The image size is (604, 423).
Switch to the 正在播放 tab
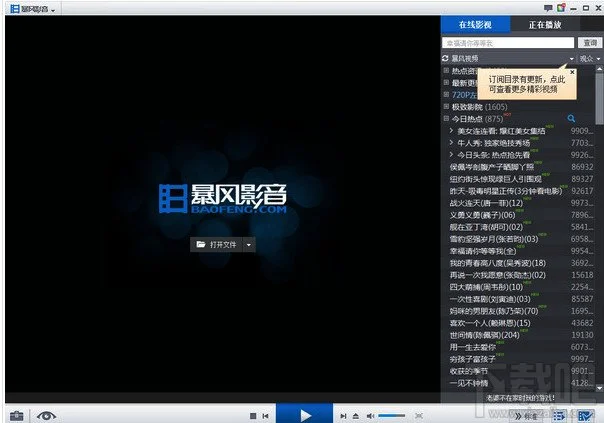(545, 25)
